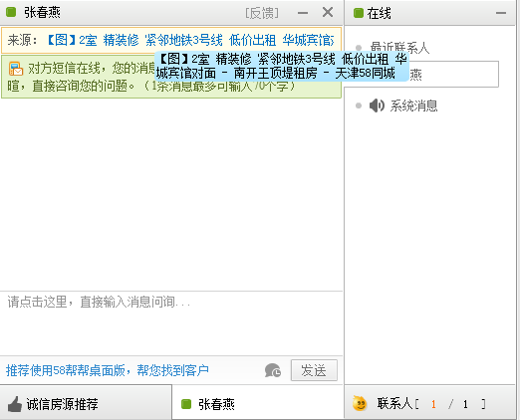The width and height of the screenshot is (520, 420).
Task: Open the 在线 status dropdown
Action: pos(372,13)
